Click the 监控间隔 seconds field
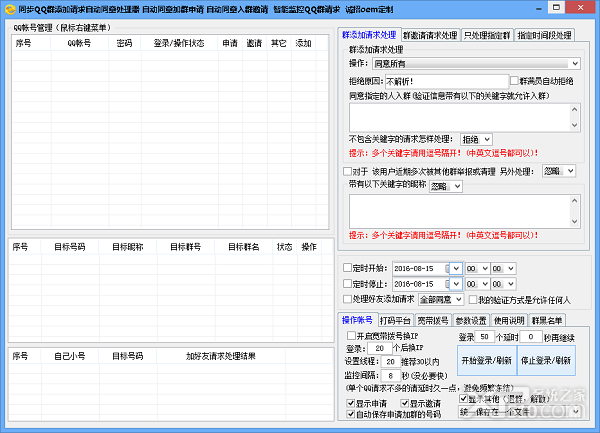The height and width of the screenshot is (433, 600). (x=390, y=376)
